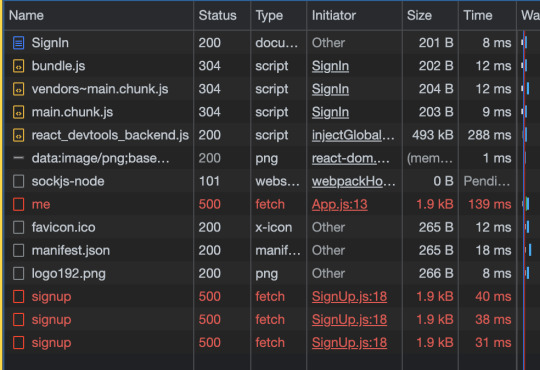This screenshot has width=540, height=370.
Task: Click the file icon beside favicon.ico
Action: (x=19, y=227)
